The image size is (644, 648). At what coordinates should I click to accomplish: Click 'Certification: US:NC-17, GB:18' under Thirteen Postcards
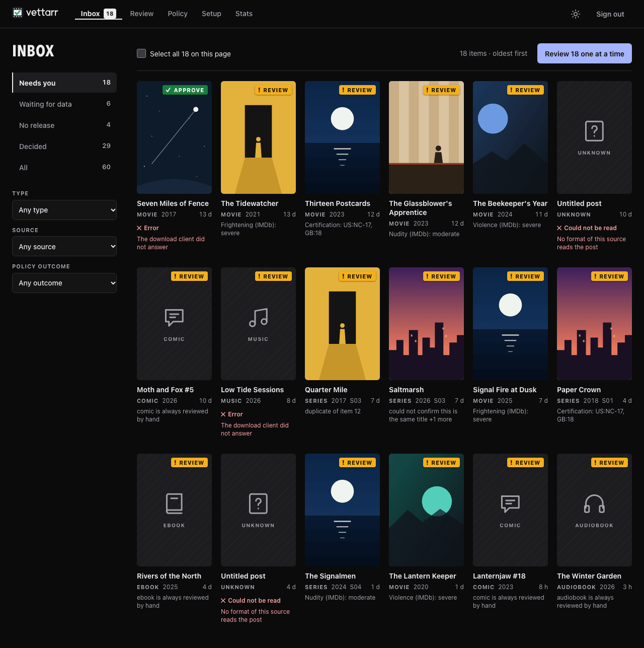point(339,229)
